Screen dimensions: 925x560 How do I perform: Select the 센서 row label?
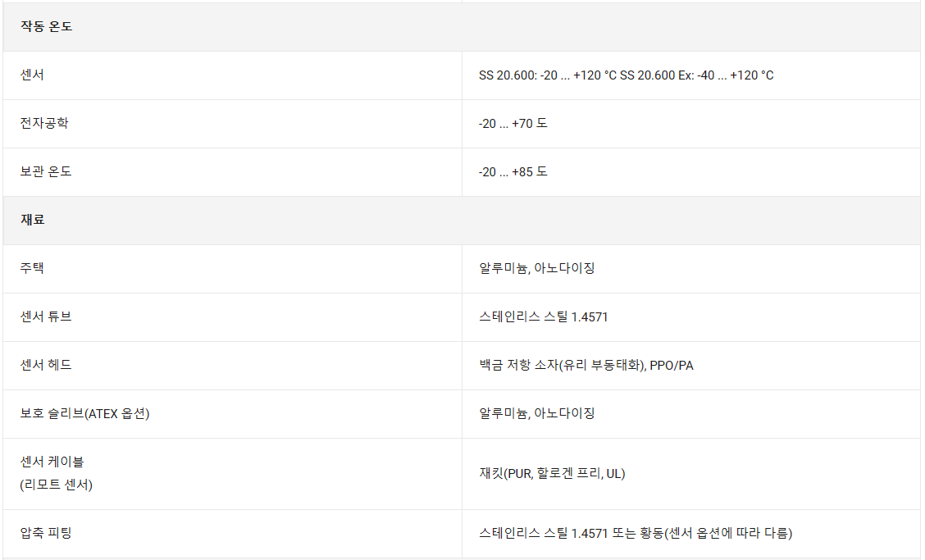click(32, 75)
